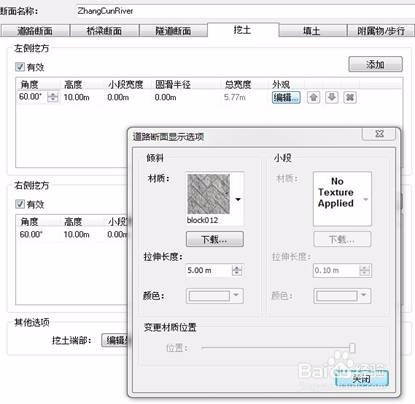The image size is (415, 404).
Task: Click the 60.00° angle in right cut row
Action: pyautogui.click(x=31, y=234)
